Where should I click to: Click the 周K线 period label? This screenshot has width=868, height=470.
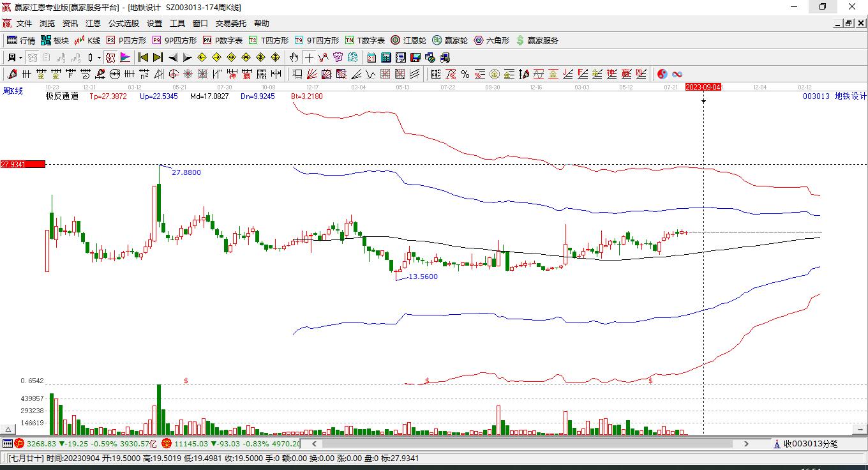[13, 91]
